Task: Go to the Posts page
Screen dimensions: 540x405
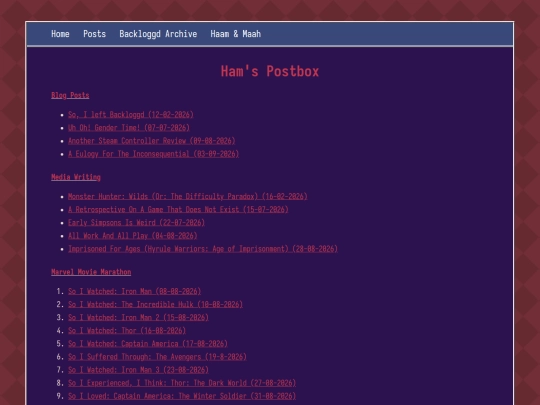Action: tap(94, 34)
